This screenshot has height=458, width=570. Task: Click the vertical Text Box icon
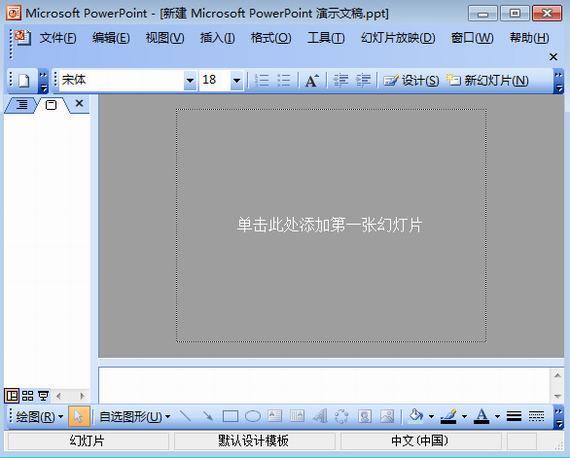tap(297, 416)
